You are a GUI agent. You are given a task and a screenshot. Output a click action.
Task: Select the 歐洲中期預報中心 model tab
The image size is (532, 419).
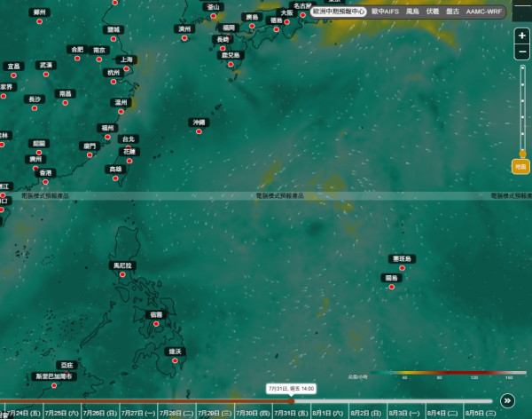[339, 12]
